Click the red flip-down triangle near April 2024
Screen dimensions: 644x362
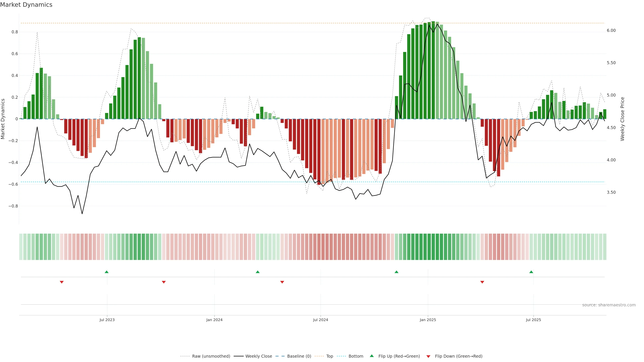[282, 282]
